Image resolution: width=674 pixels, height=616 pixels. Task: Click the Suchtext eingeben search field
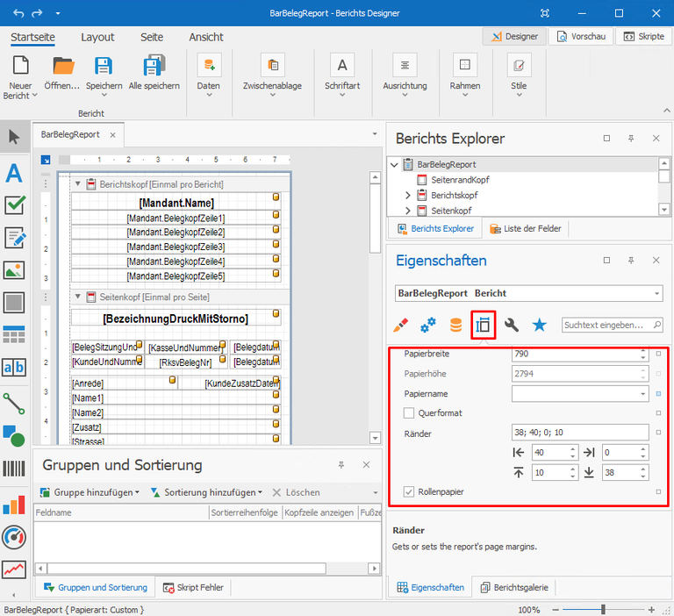(x=612, y=325)
